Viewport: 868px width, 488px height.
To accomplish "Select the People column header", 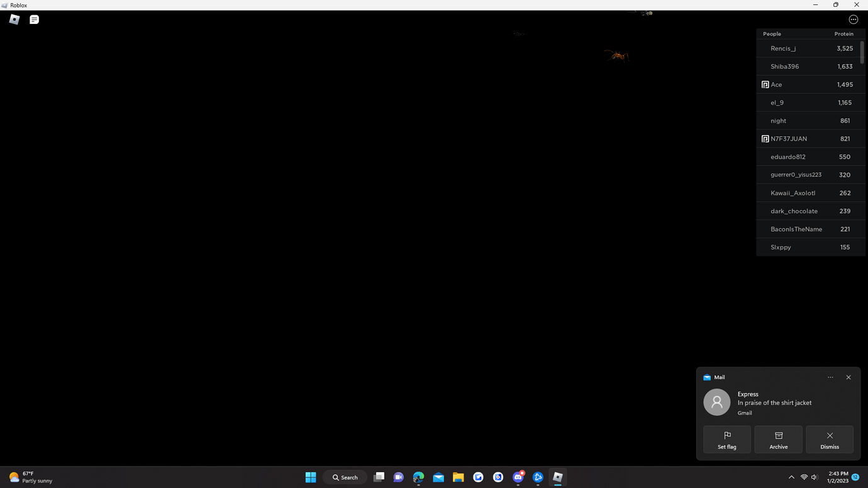I will tap(771, 33).
